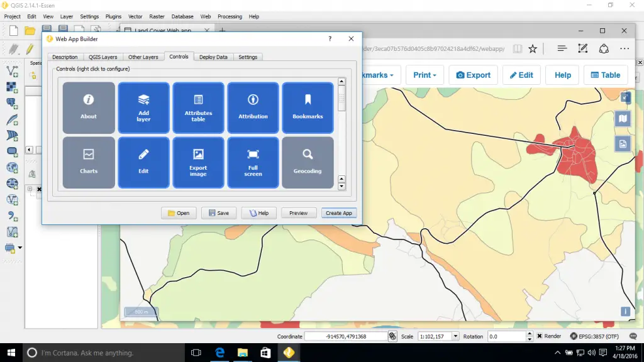Image resolution: width=644 pixels, height=362 pixels.
Task: Click the Open button in Web App Builder
Action: tap(179, 213)
